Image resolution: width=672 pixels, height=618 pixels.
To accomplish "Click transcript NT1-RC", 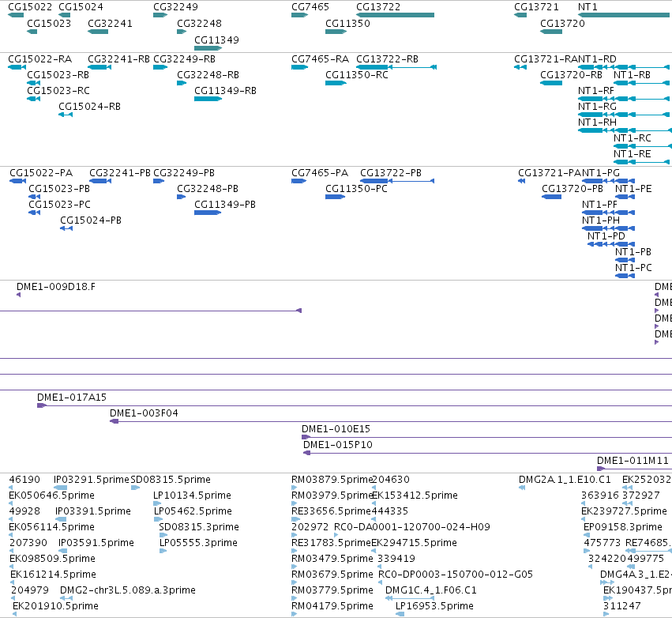I will (x=633, y=138).
